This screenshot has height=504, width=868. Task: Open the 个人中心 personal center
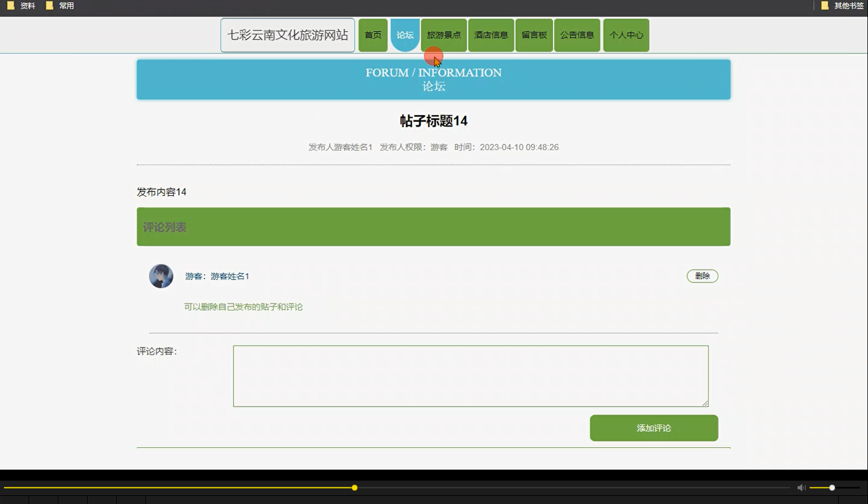625,35
